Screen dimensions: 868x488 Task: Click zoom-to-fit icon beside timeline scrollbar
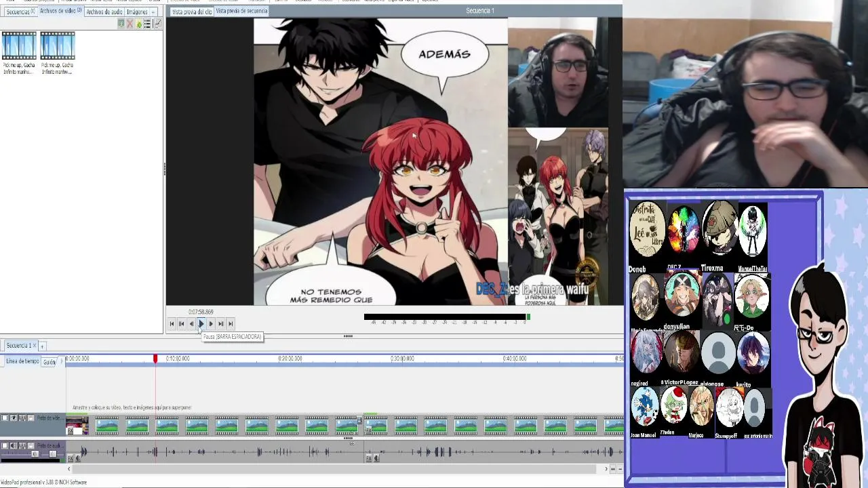click(x=613, y=469)
